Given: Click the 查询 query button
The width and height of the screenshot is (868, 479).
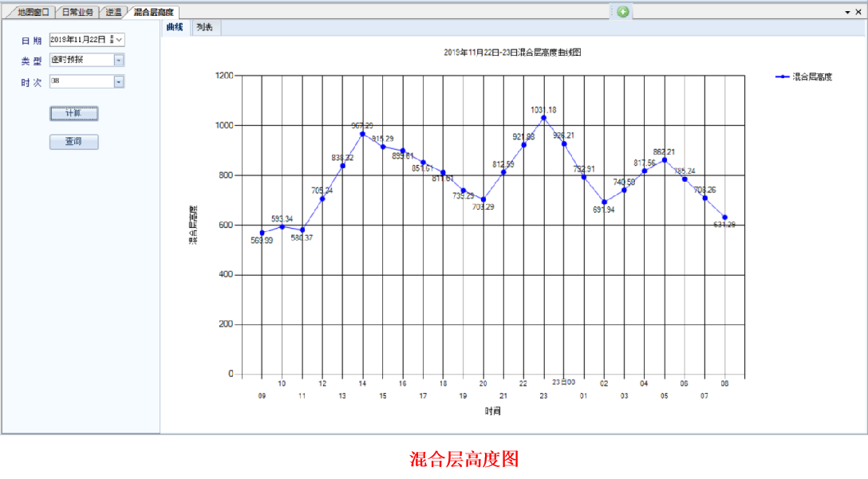Looking at the screenshot, I should [73, 142].
